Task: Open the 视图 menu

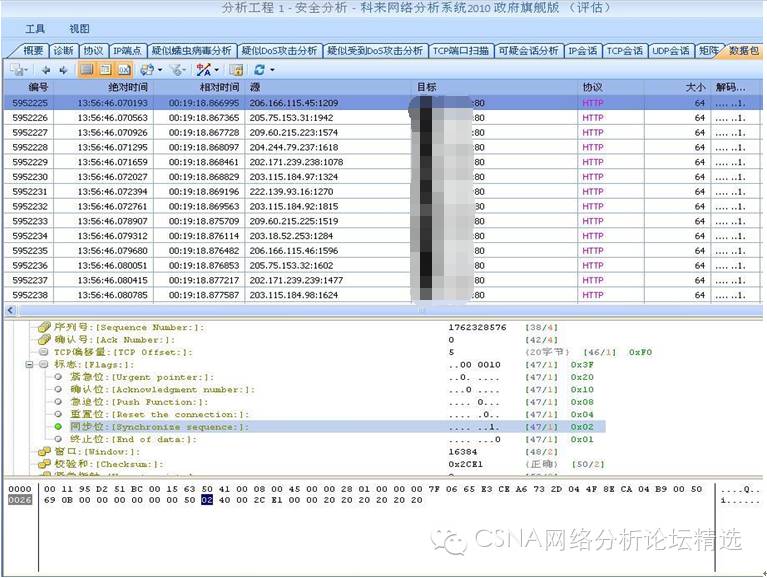Action: click(x=79, y=29)
